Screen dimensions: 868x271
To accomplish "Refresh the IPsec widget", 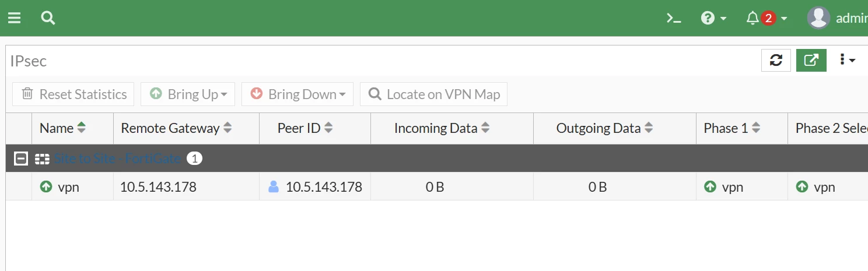I will point(776,60).
